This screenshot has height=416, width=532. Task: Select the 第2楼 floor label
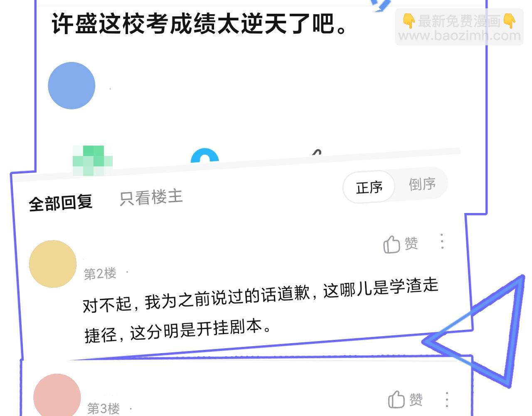tap(100, 274)
